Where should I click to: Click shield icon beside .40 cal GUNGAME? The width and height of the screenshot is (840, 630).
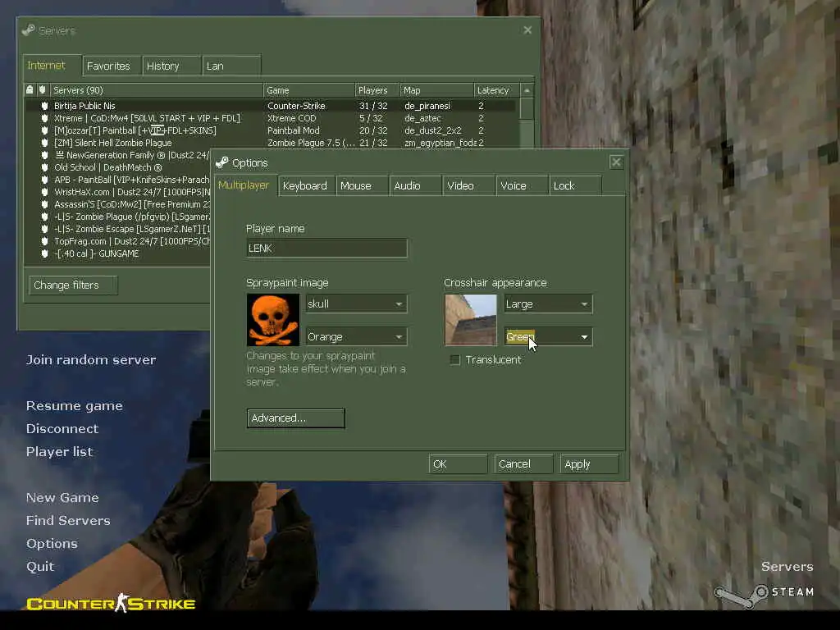pyautogui.click(x=44, y=254)
